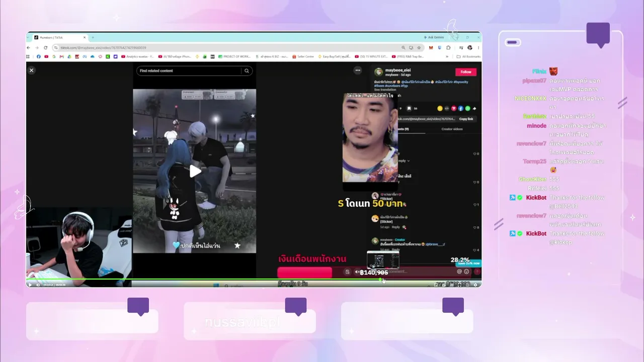644x362 pixels.
Task: Mute the stream player volume
Action: point(38,285)
